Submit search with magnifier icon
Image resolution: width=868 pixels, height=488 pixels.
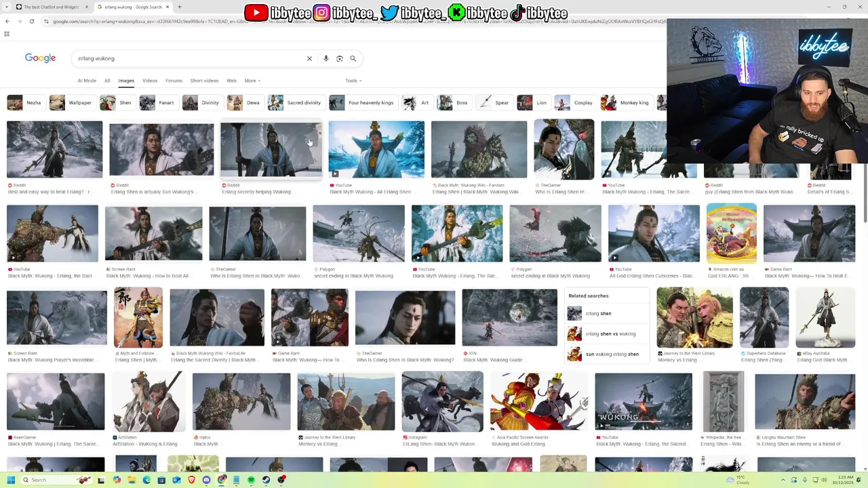point(353,58)
